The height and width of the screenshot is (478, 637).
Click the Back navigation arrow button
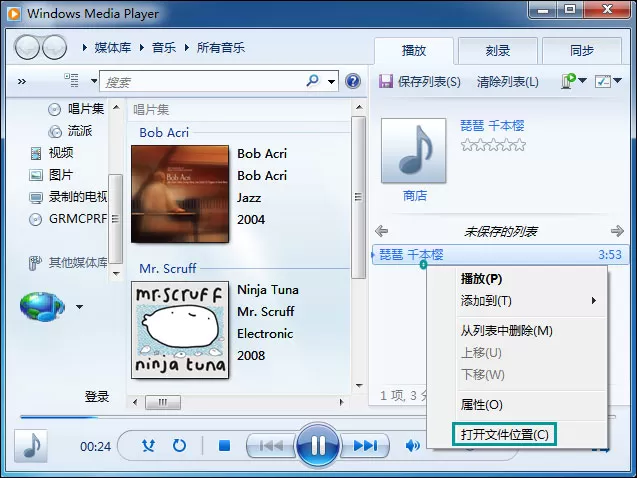(27, 48)
